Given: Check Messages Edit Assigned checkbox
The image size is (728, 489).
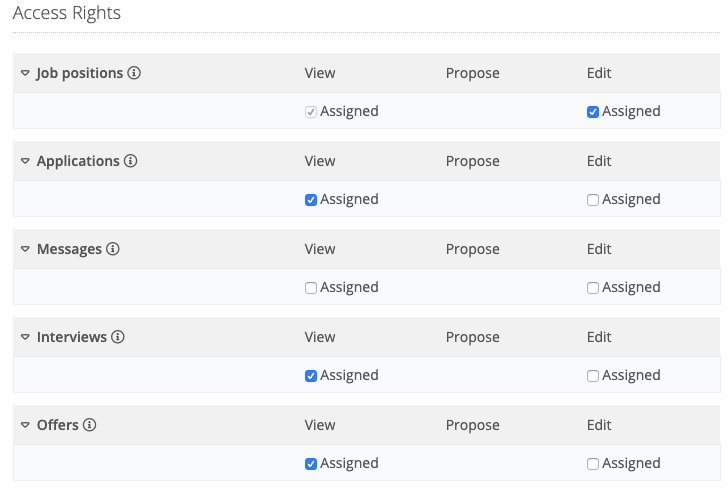Looking at the screenshot, I should point(593,288).
